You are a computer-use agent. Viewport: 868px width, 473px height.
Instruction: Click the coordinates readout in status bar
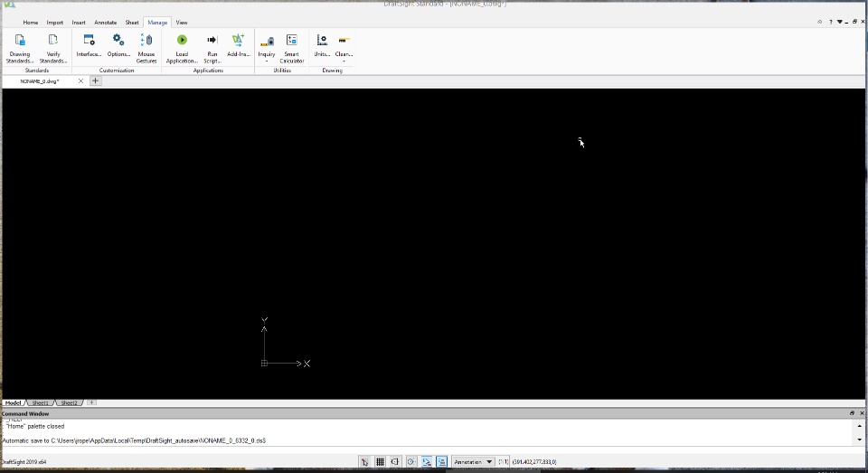(x=534, y=461)
